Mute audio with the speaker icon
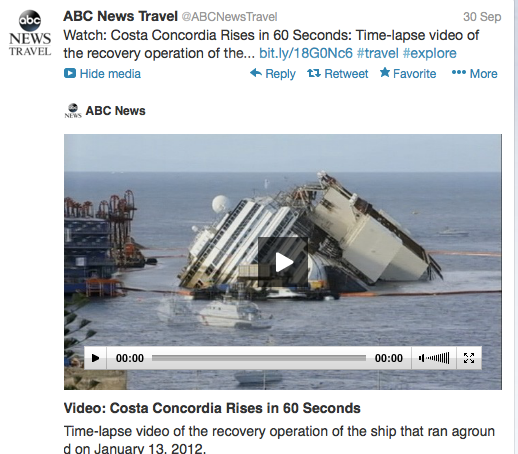Image resolution: width=518 pixels, height=454 pixels. pos(422,358)
